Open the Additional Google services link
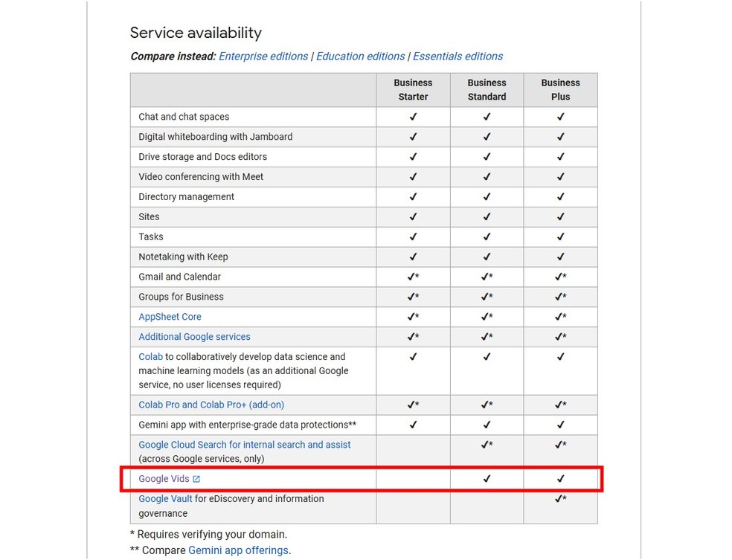Screen dimensions: 732x560 point(194,337)
